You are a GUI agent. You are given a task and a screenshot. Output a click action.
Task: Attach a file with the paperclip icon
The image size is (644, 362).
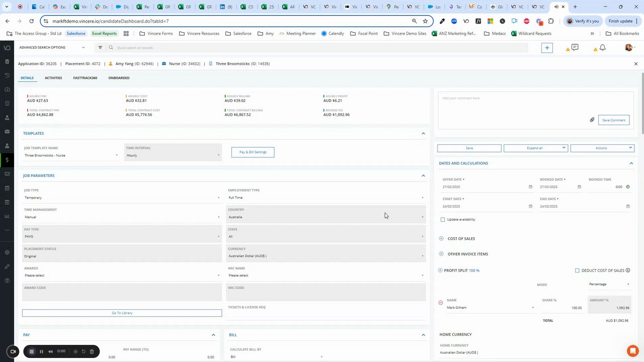pyautogui.click(x=592, y=120)
